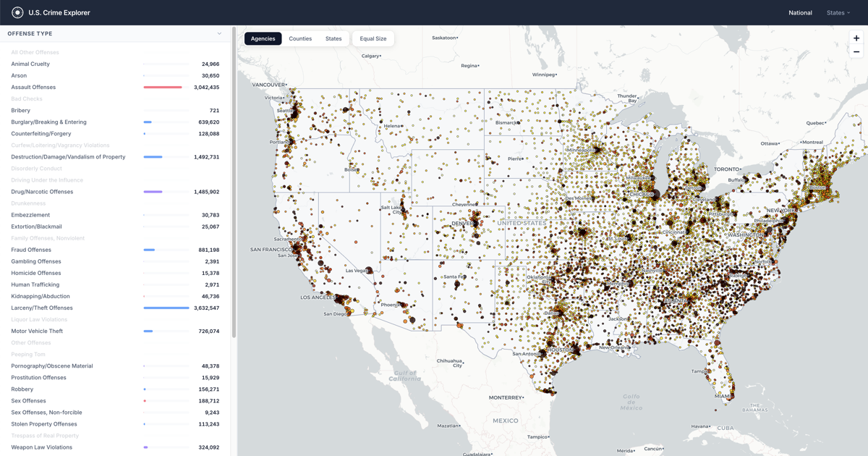
Task: Select Homicide Offenses
Action: (x=115, y=273)
